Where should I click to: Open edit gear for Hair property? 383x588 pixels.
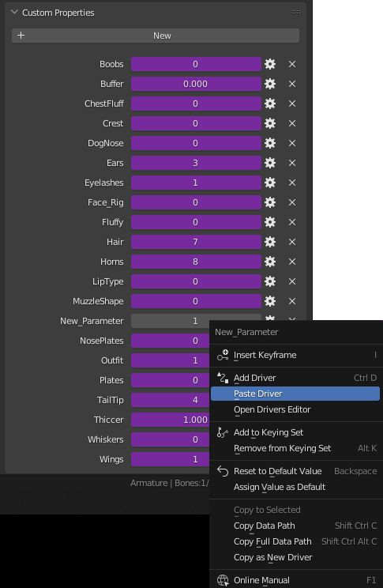(270, 242)
